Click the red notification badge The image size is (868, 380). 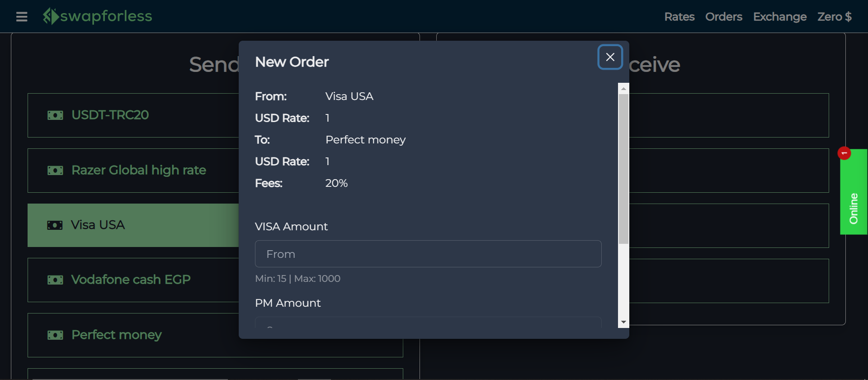point(844,153)
